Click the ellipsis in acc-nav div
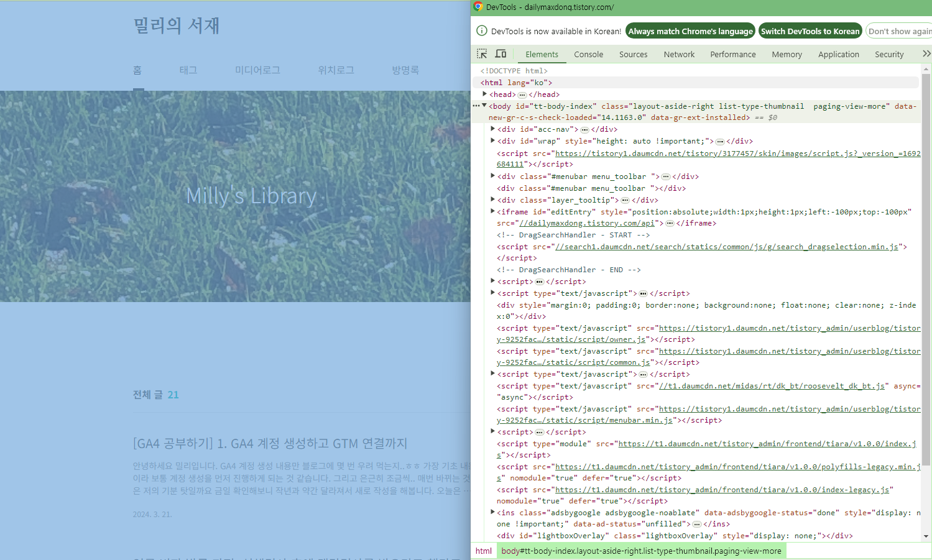932x560 pixels. [584, 129]
